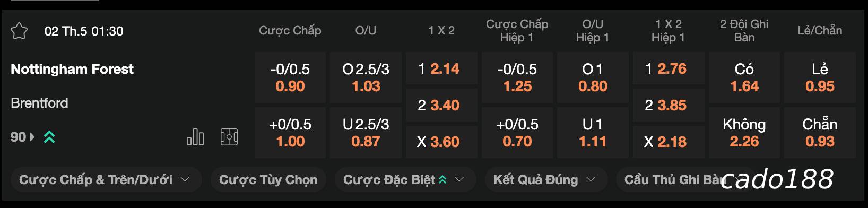Click the green double-arrow up icon beside 90

[49, 137]
